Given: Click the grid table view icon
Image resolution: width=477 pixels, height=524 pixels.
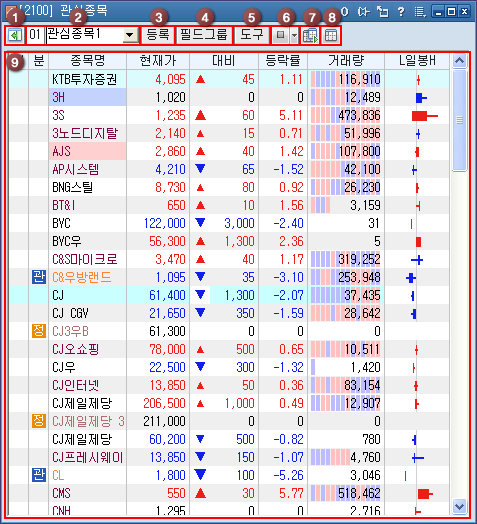Looking at the screenshot, I should (331, 35).
